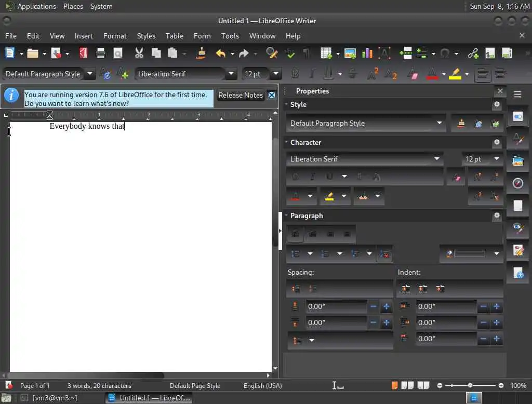Click the Clone Formatting brush icon
Viewport: 532px width, 404px height.
pos(201,53)
